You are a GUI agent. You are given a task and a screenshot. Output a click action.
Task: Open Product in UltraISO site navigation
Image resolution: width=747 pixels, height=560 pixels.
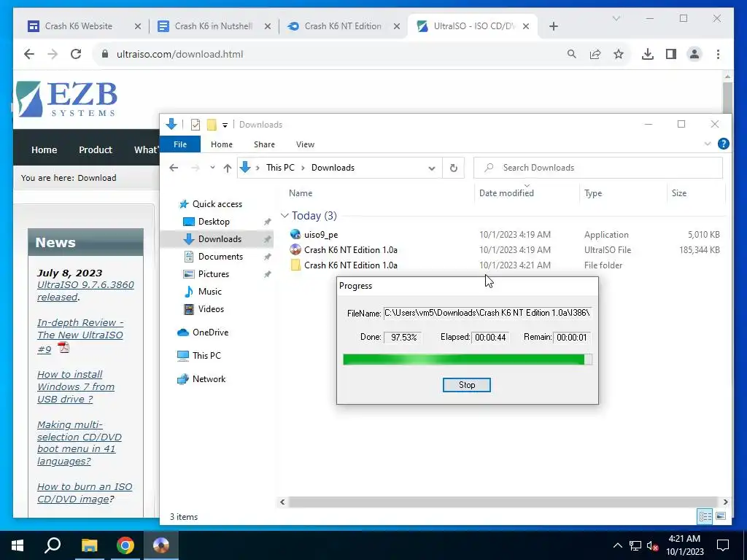point(96,149)
